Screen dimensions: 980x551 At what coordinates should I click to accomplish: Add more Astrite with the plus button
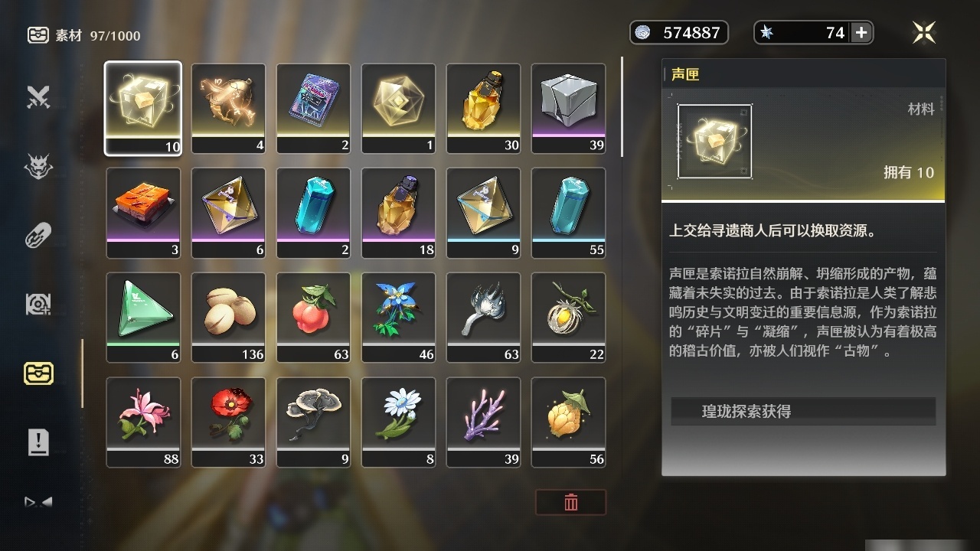coord(861,32)
